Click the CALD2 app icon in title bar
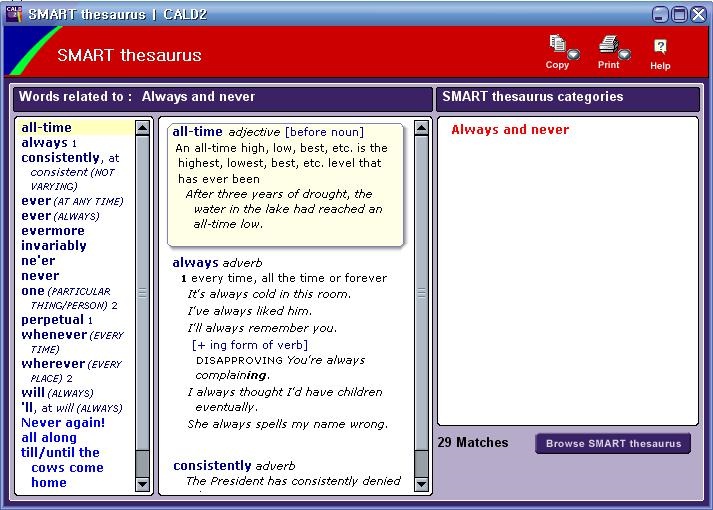 click(x=14, y=14)
